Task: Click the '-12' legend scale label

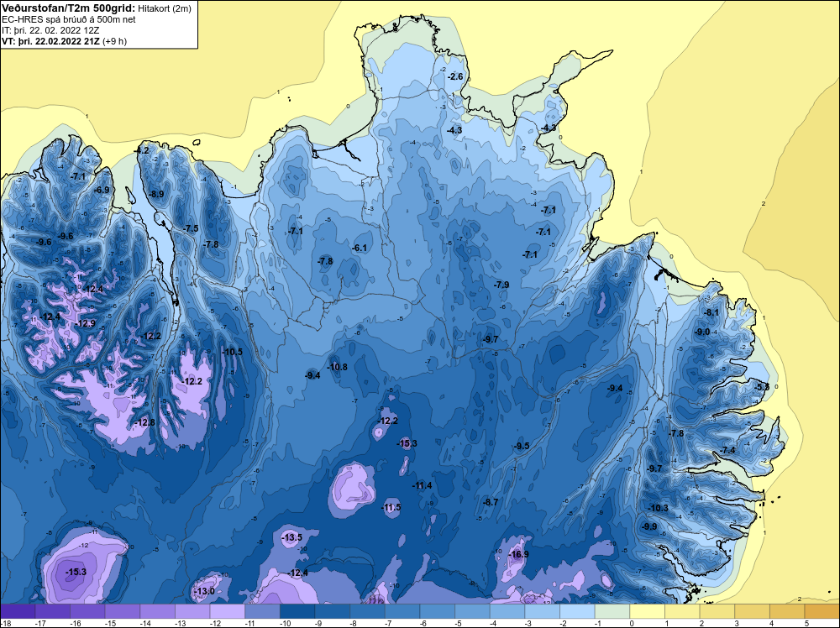Action: [215, 623]
